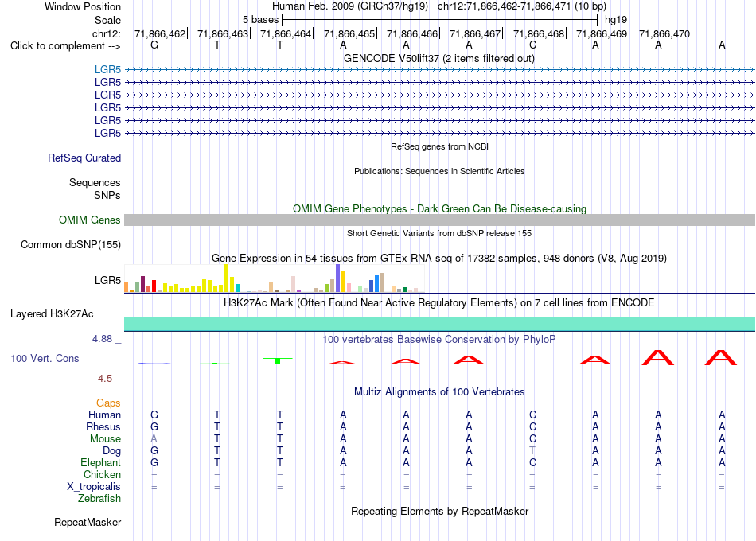Click the dbSNP release 155 track title
Screen dimensions: 756x541
pyautogui.click(x=439, y=233)
